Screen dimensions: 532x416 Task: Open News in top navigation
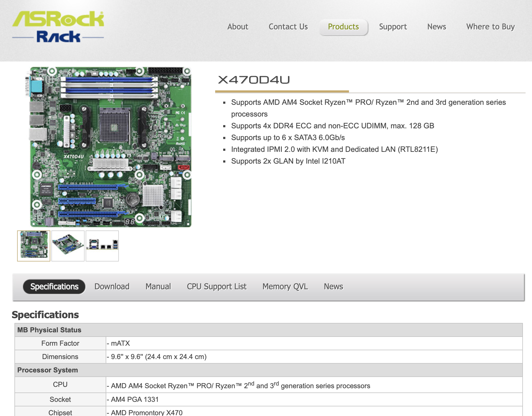coord(436,27)
